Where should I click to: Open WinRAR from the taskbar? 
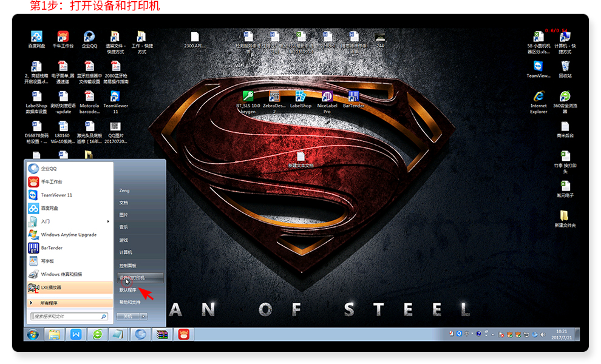coord(161,334)
